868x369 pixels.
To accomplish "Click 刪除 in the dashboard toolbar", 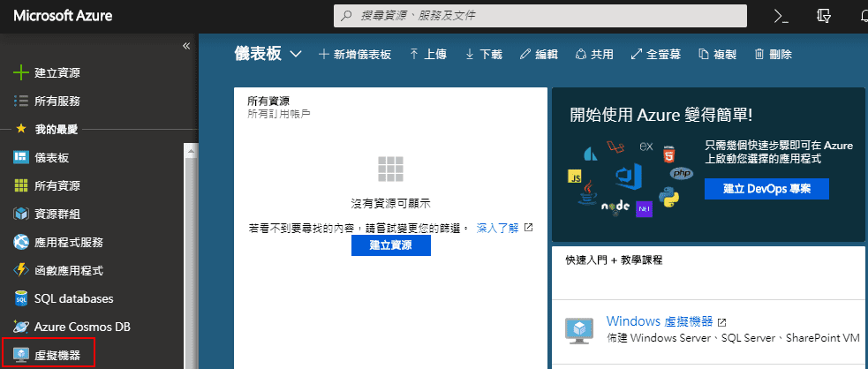I will (773, 54).
